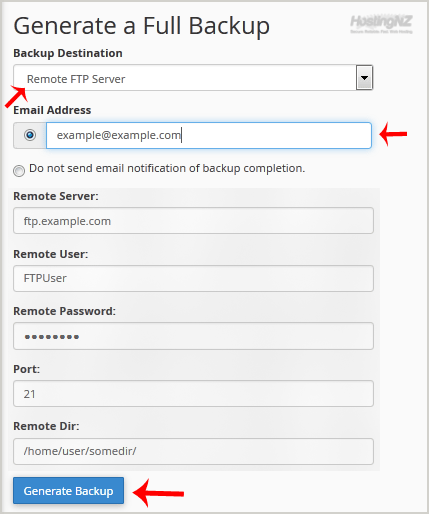This screenshot has width=429, height=514.
Task: Click the Generate Backup button
Action: click(68, 491)
